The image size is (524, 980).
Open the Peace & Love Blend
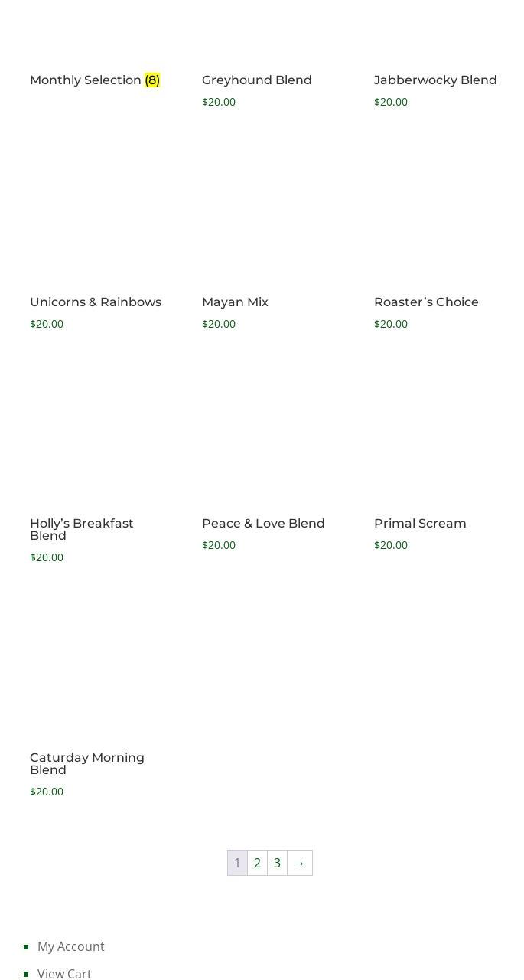coord(263,524)
